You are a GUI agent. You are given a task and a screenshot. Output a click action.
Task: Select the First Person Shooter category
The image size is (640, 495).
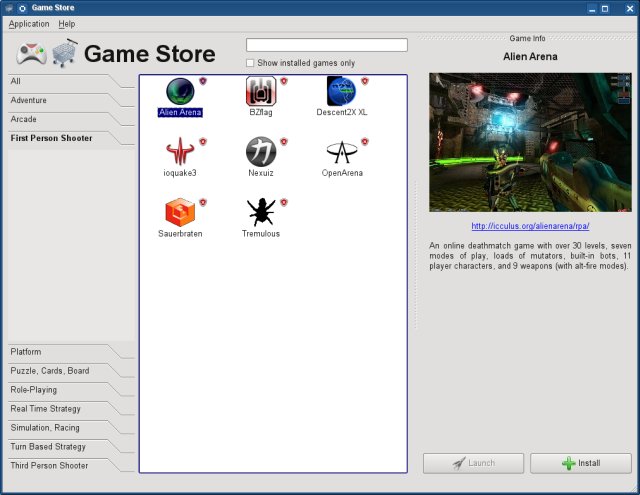point(71,138)
